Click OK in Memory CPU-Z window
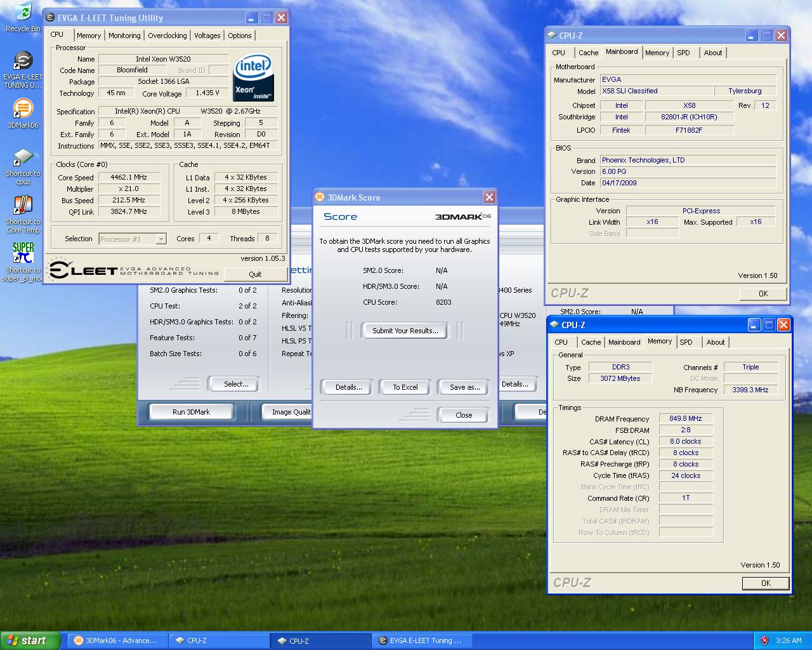 tap(766, 583)
